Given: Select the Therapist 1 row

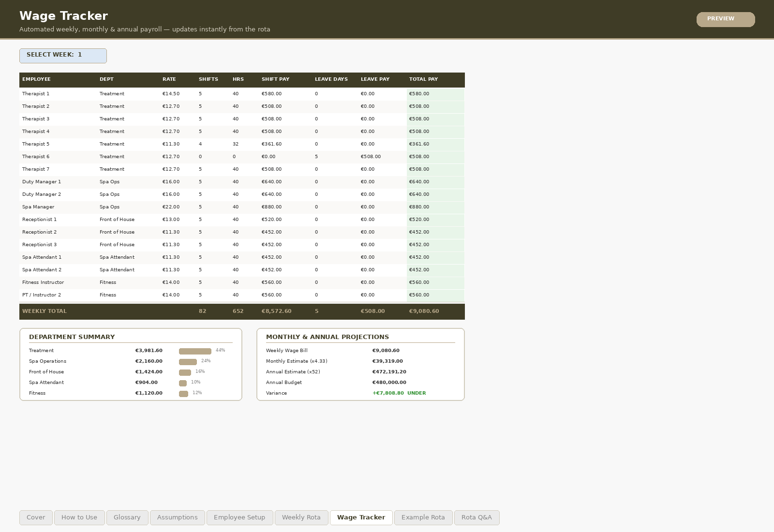Looking at the screenshot, I should [193, 94].
